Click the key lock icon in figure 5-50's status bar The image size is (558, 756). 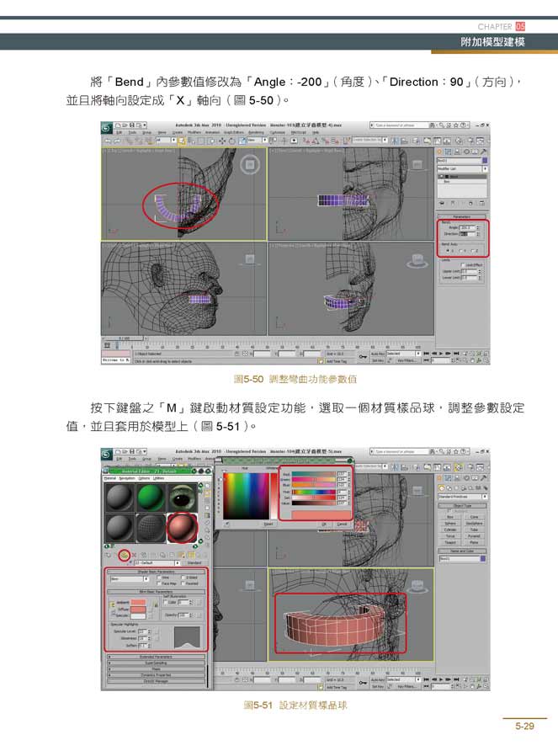363,357
